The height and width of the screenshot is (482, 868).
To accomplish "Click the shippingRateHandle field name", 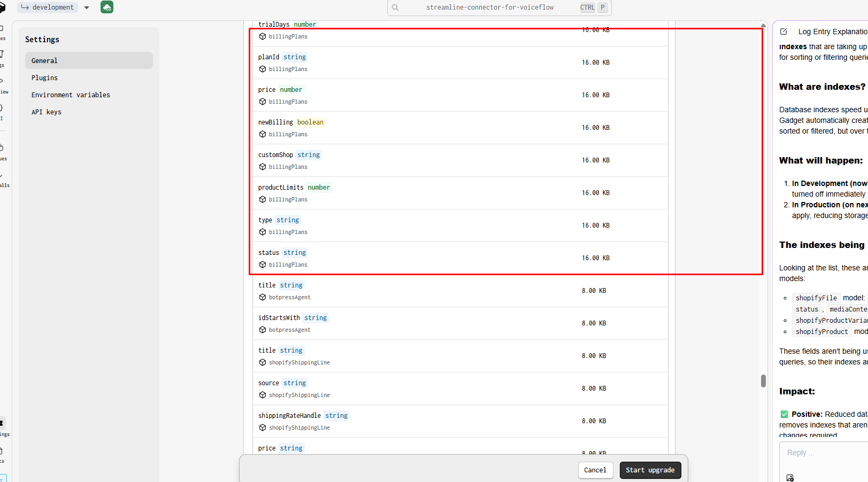I will [x=289, y=416].
